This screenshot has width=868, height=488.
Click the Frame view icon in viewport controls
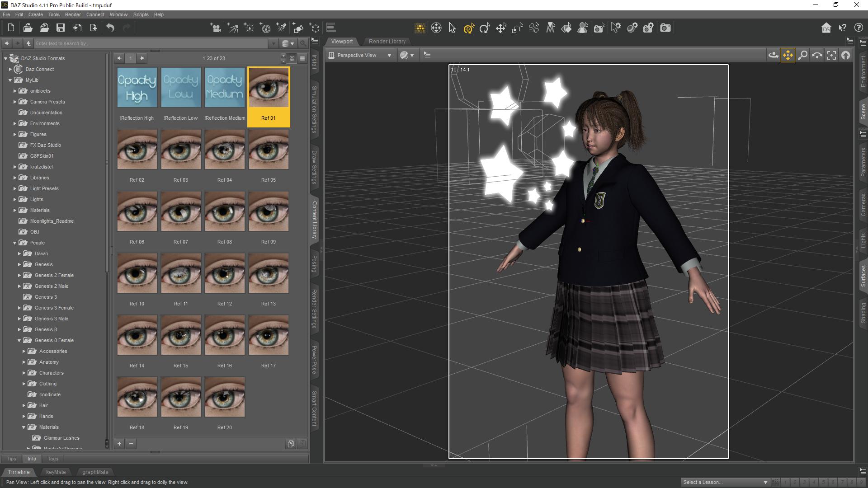831,55
